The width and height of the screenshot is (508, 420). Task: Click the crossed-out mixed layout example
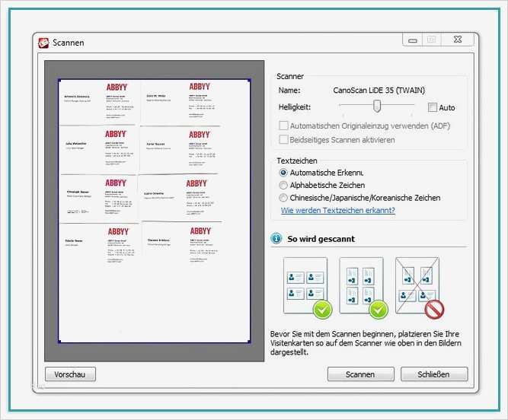click(417, 285)
